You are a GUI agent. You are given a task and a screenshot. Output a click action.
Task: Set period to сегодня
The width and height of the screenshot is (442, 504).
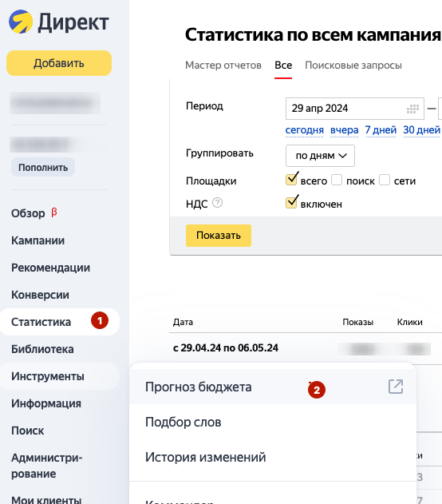pyautogui.click(x=304, y=130)
